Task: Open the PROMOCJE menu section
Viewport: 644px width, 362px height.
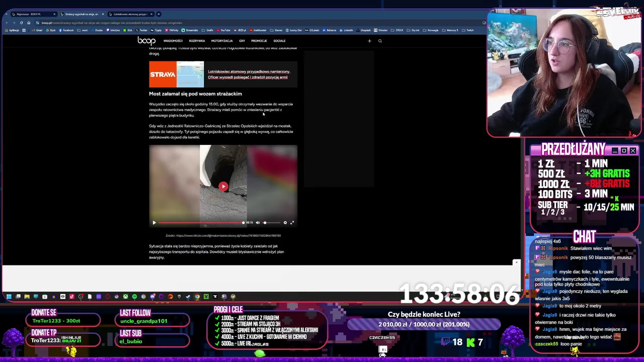Action: 259,41
